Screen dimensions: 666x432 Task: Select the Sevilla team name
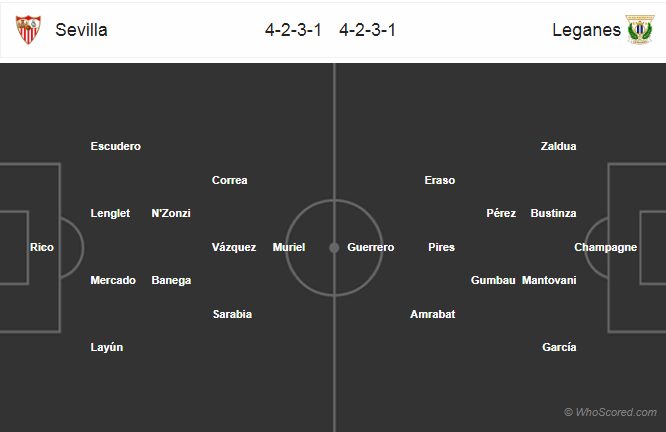(x=82, y=30)
